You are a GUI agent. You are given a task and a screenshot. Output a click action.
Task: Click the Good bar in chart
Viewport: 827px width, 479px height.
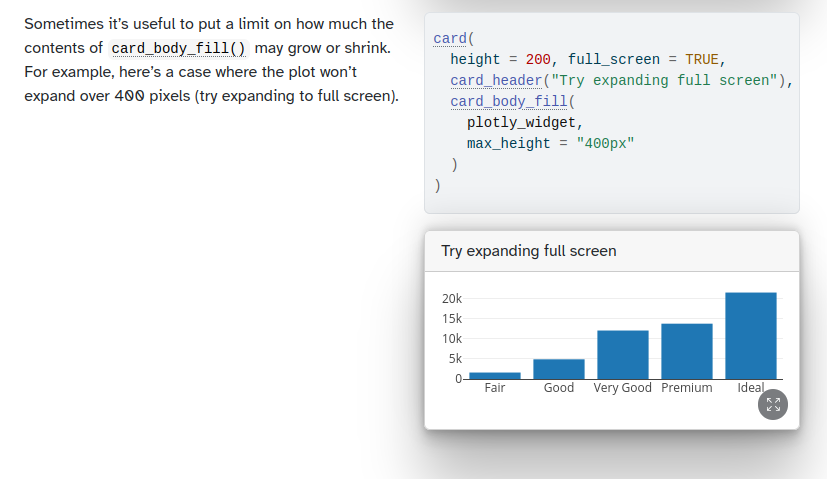[x=559, y=369]
